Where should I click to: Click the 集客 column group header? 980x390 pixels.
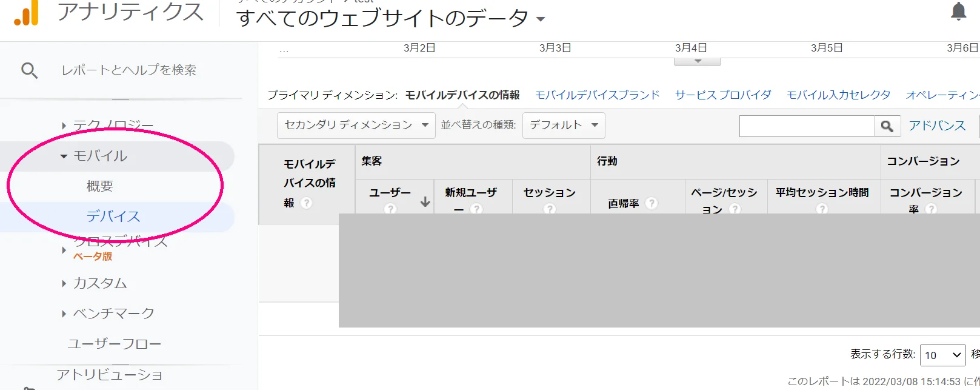point(372,161)
